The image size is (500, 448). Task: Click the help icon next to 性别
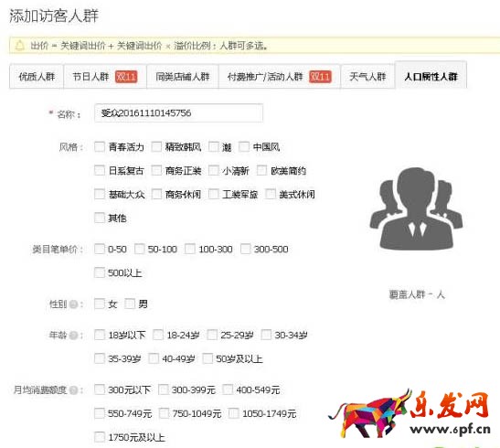pos(74,304)
